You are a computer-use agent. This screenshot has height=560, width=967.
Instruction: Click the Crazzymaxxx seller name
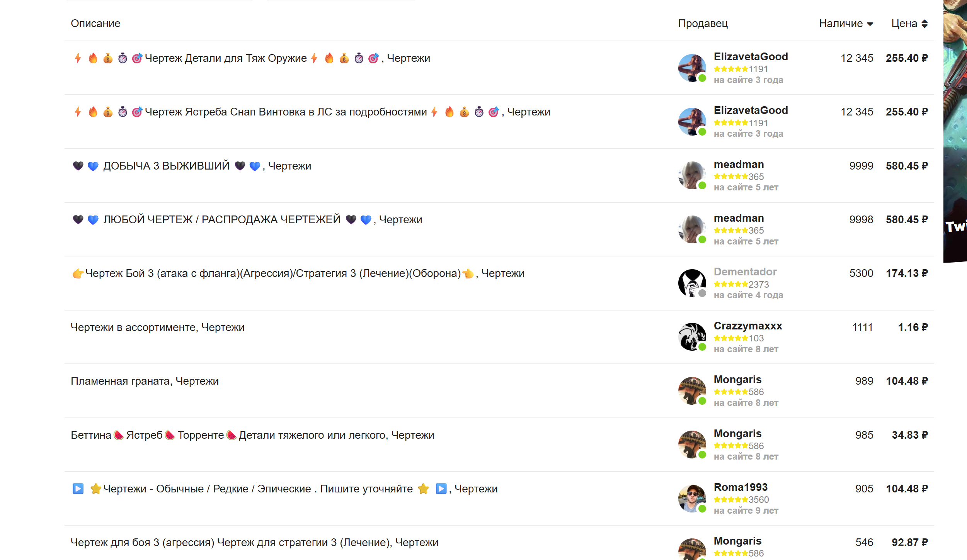747,326
